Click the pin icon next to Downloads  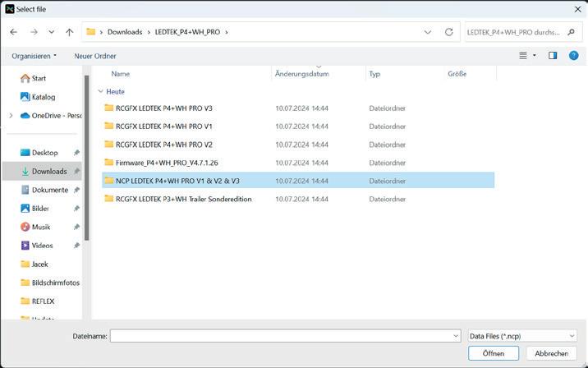point(76,171)
